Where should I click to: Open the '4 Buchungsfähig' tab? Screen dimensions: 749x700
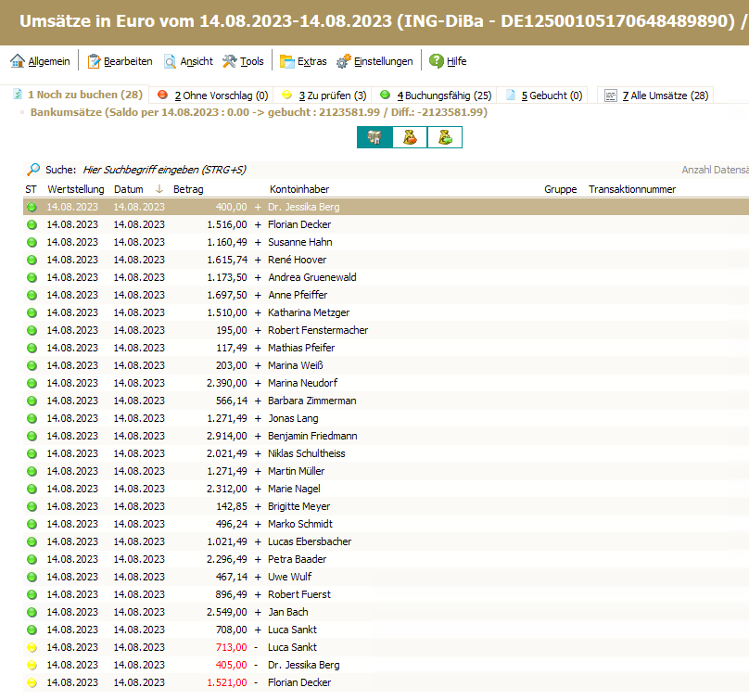tap(436, 95)
